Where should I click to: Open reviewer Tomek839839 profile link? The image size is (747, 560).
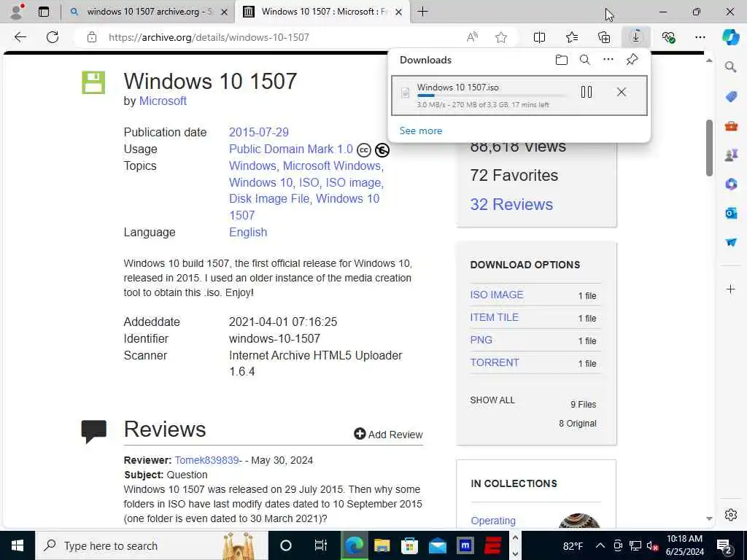[206, 460]
